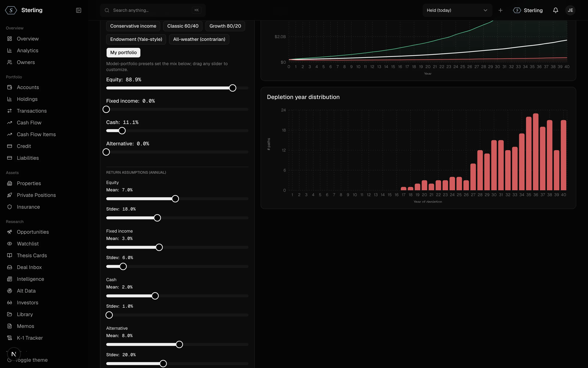The image size is (588, 368).
Task: Click the Insurance shield icon
Action: point(10,207)
